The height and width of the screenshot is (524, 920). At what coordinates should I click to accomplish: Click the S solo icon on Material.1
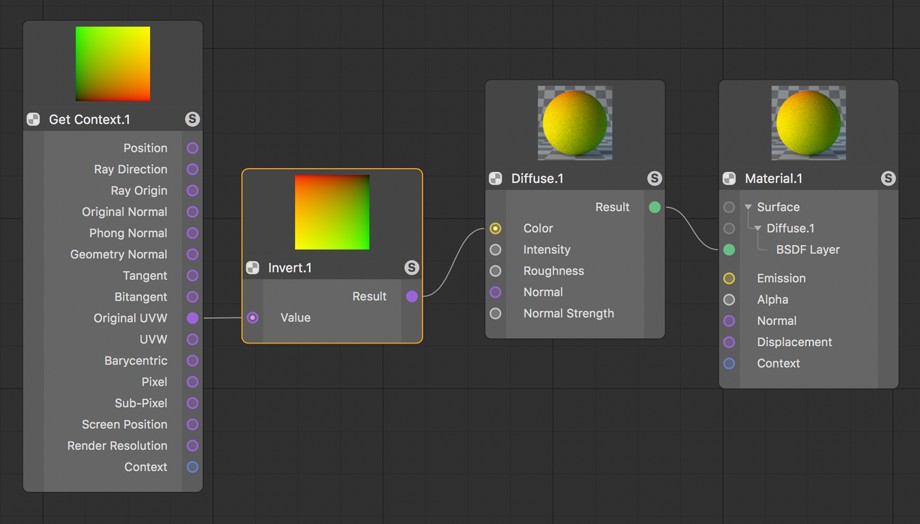[x=888, y=178]
